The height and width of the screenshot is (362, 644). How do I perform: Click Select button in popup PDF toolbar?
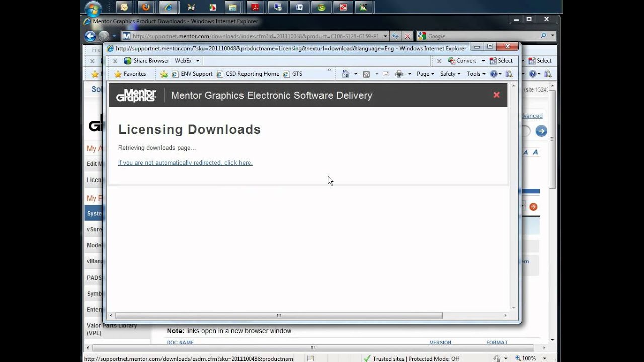coord(501,61)
